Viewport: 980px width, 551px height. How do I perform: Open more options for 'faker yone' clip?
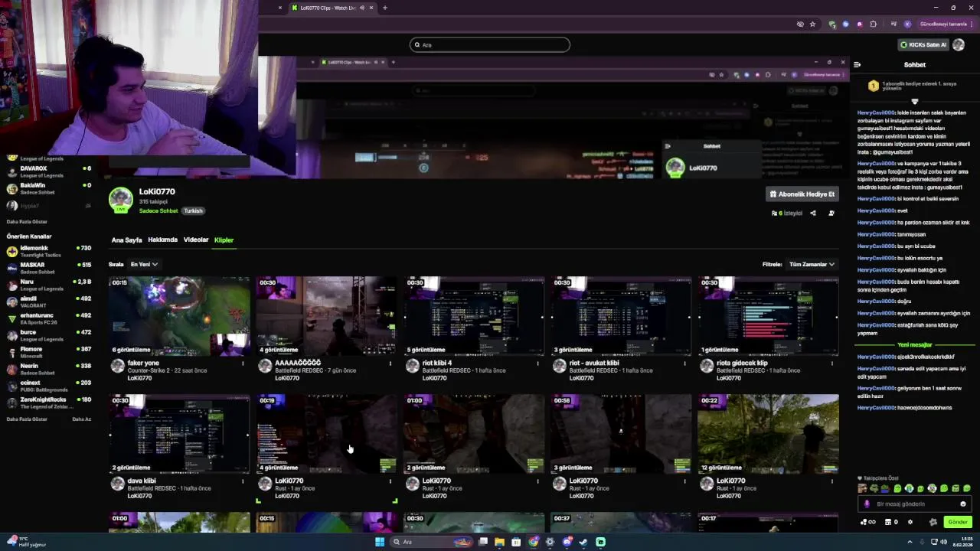coord(243,364)
